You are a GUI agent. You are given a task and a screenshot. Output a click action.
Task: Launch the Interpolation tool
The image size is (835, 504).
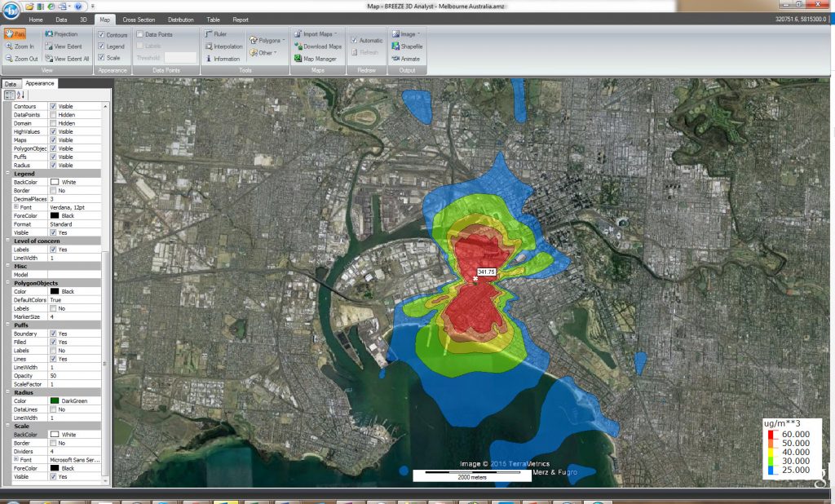[x=226, y=46]
